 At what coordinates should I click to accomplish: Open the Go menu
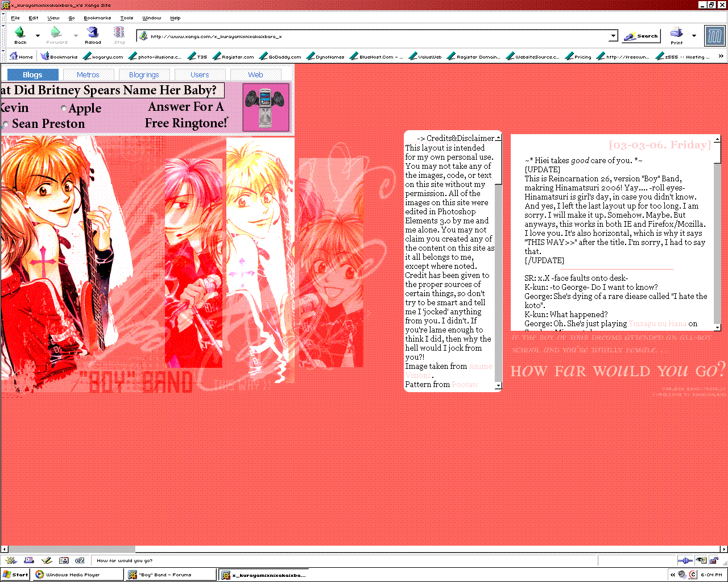[x=72, y=18]
